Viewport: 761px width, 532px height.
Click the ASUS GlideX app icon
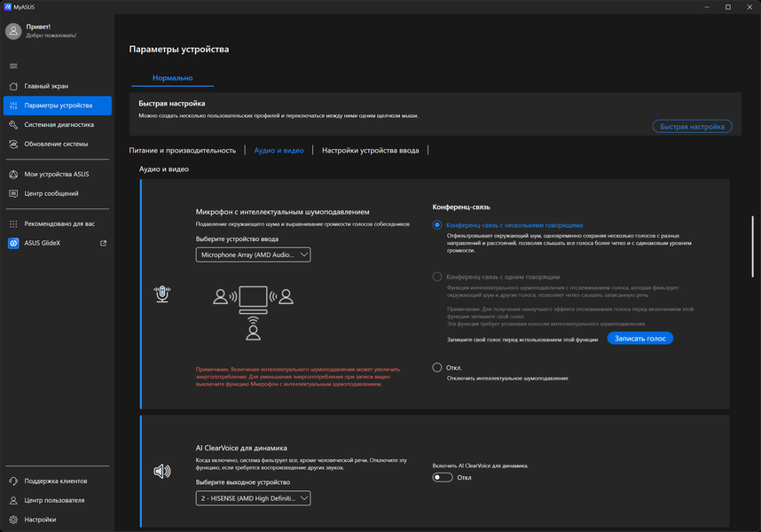coord(13,243)
